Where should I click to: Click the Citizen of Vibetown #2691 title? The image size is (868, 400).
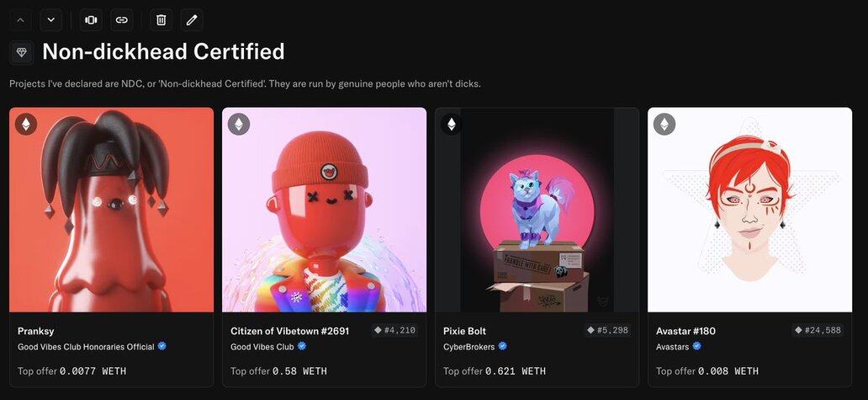[289, 331]
